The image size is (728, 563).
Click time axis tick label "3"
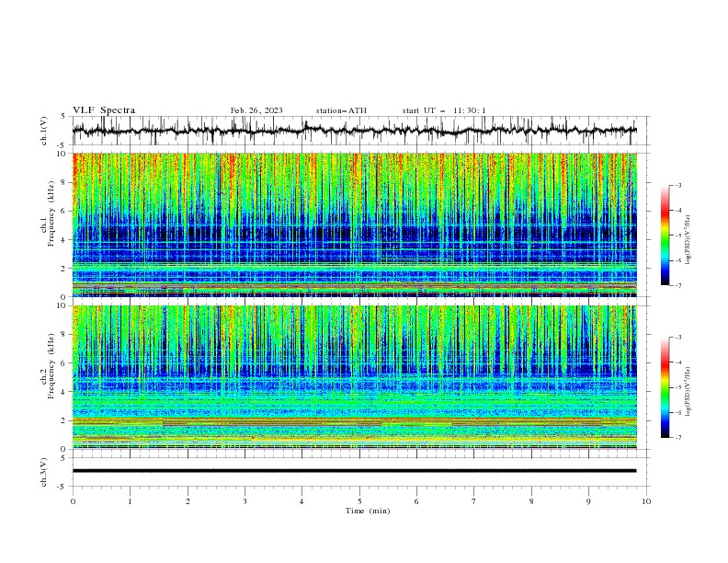point(245,501)
